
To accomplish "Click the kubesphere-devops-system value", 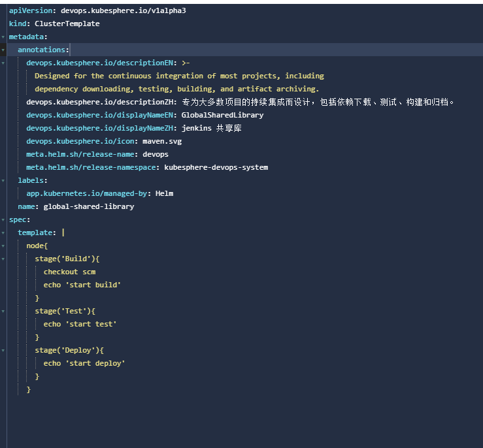I will click(x=216, y=167).
